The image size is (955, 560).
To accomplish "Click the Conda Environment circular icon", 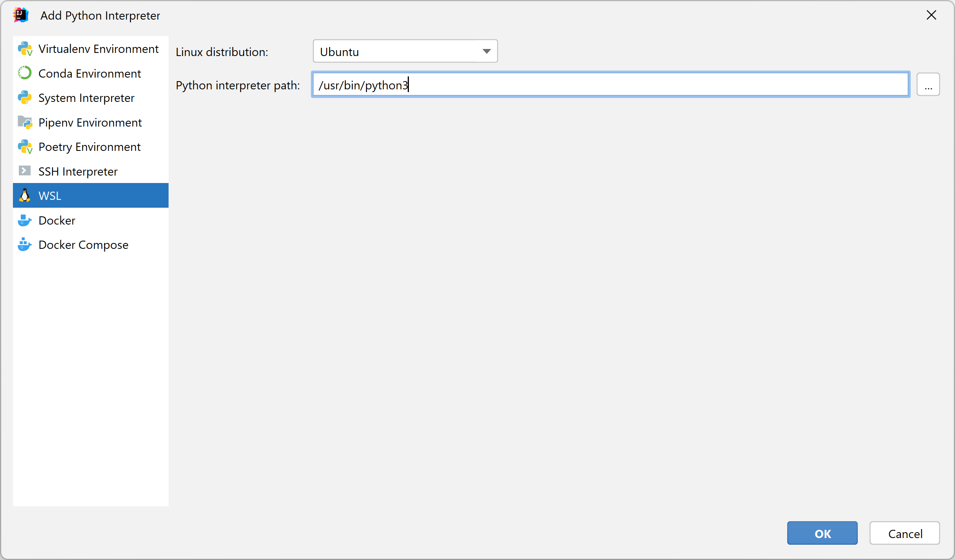I will [25, 73].
